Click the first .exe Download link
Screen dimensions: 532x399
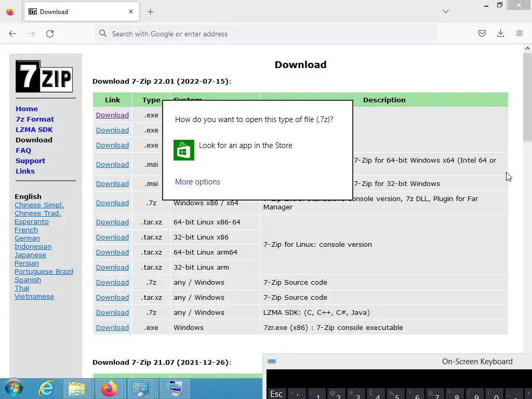pos(112,115)
